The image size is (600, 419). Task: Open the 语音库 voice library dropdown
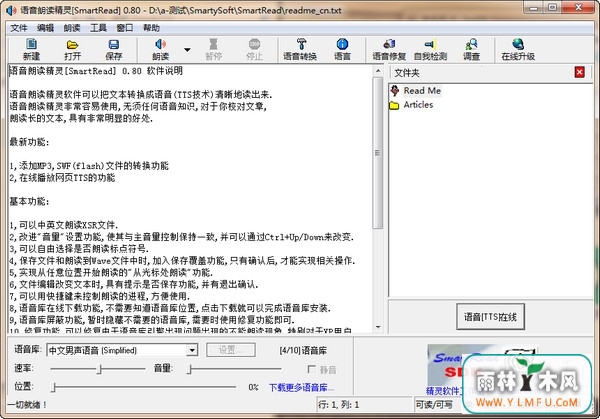point(192,350)
